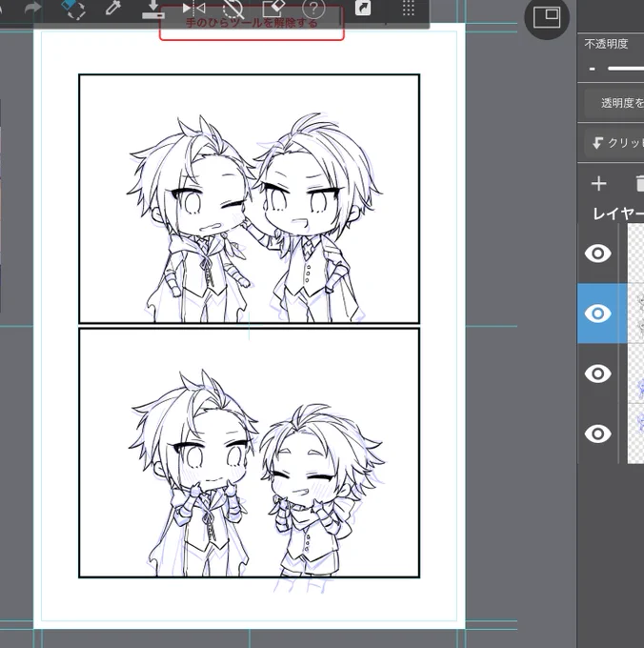The height and width of the screenshot is (648, 644).
Task: Hide the bottom layer's eye icon
Action: (597, 434)
